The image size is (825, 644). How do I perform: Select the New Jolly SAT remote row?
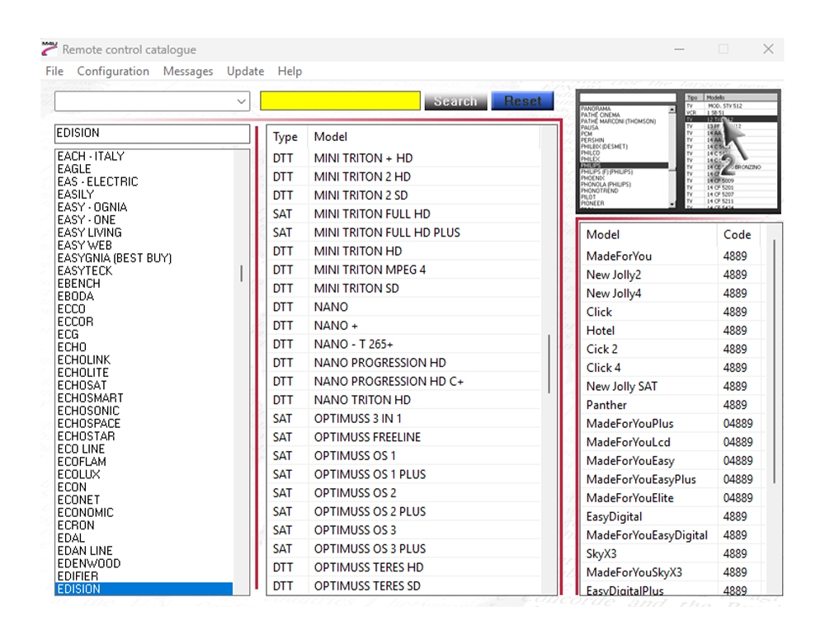[622, 387]
